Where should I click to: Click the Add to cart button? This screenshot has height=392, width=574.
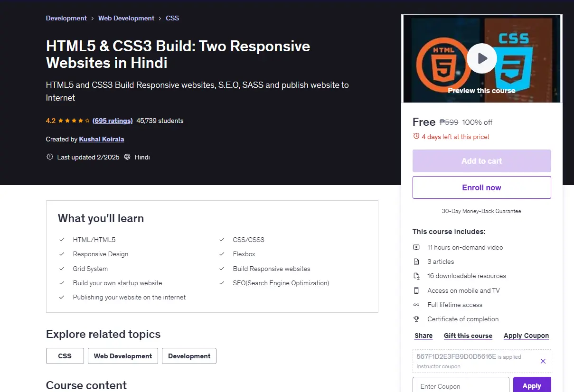(481, 161)
